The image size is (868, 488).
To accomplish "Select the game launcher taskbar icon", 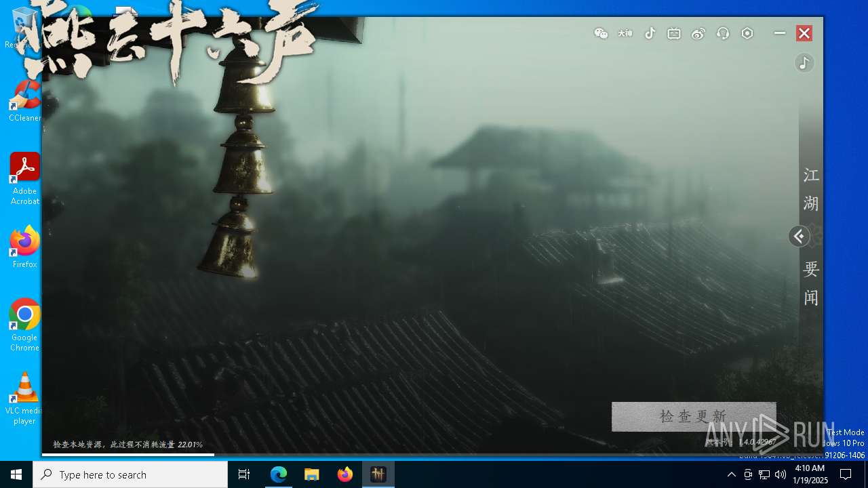I will pyautogui.click(x=378, y=474).
